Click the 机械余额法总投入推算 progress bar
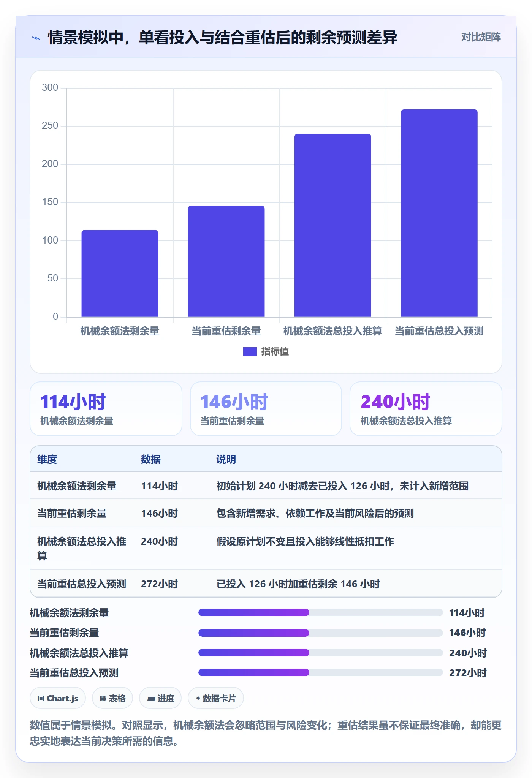 [x=320, y=653]
